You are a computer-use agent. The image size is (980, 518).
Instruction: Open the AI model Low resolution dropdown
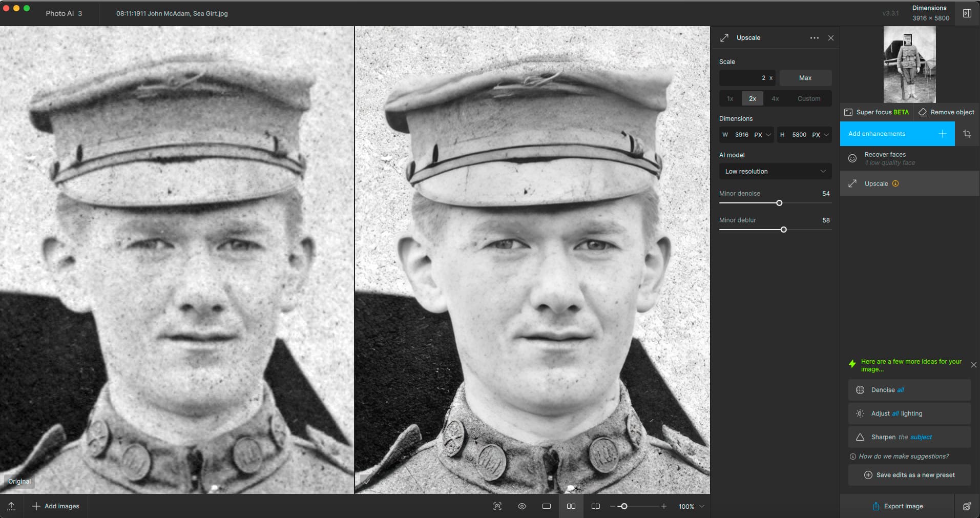(x=775, y=171)
